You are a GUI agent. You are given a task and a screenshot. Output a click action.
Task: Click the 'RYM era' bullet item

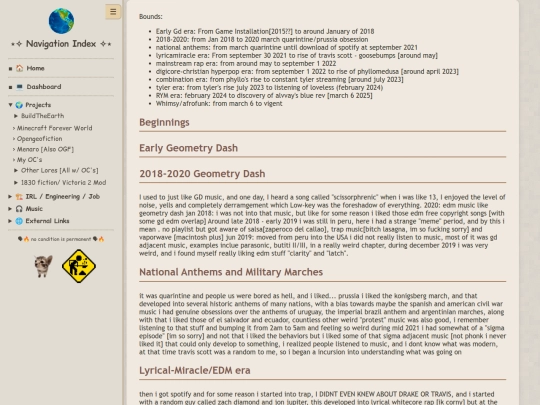click(264, 96)
